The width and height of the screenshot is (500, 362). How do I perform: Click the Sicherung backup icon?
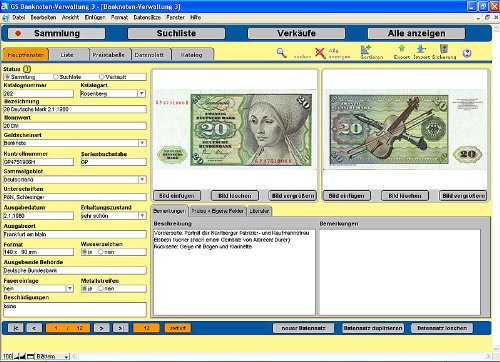pos(444,49)
